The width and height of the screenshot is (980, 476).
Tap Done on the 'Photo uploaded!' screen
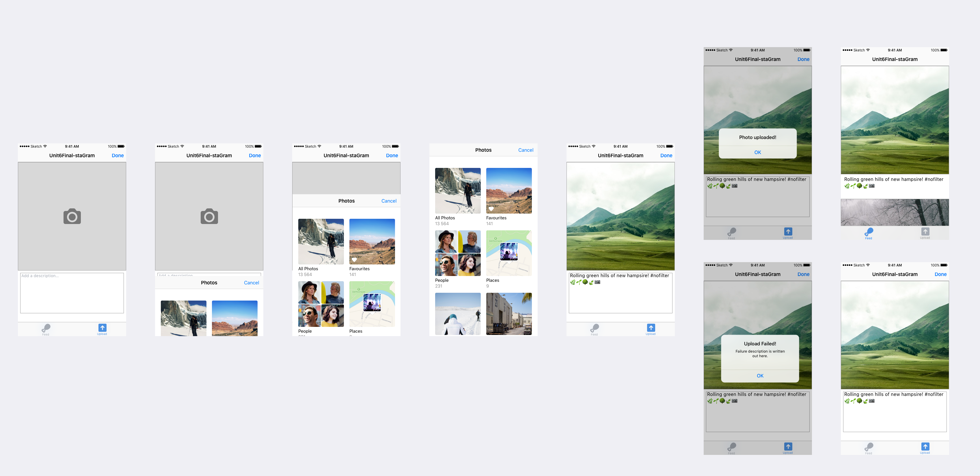803,60
